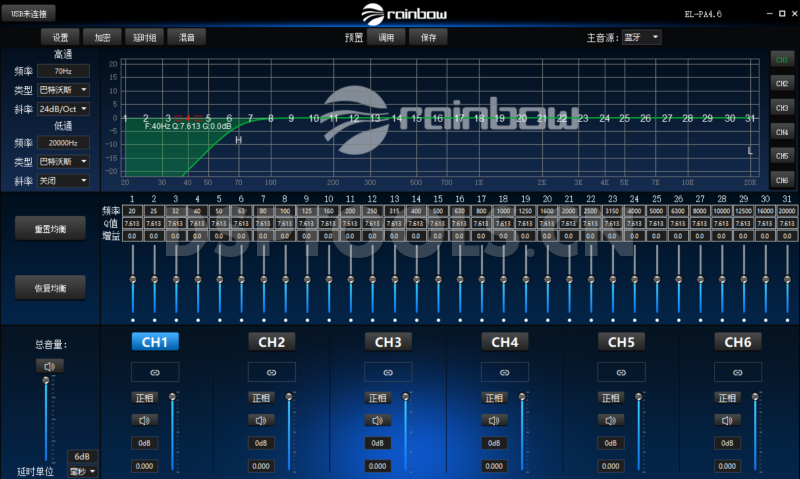This screenshot has width=800, height=479.
Task: Link CH3 with the chain icon
Action: click(x=388, y=372)
